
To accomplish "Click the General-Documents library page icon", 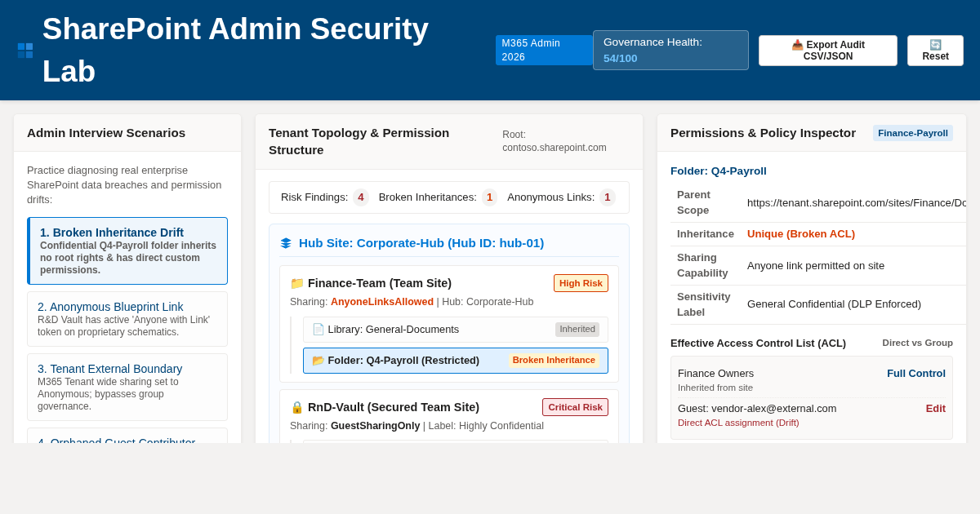I will pos(318,330).
